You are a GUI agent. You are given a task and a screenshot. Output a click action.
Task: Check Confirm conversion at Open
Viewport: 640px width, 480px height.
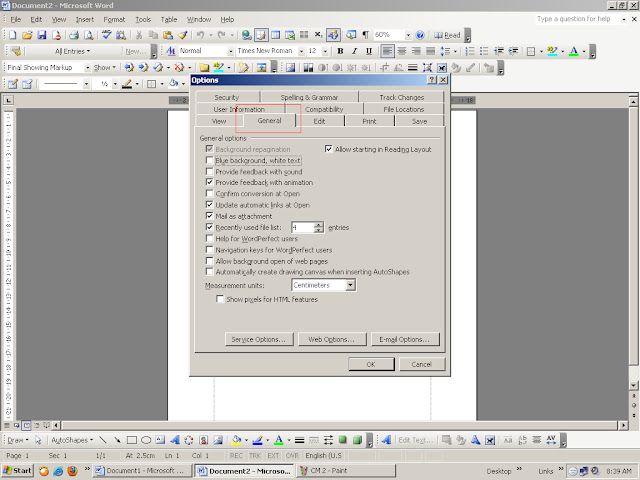coord(209,193)
